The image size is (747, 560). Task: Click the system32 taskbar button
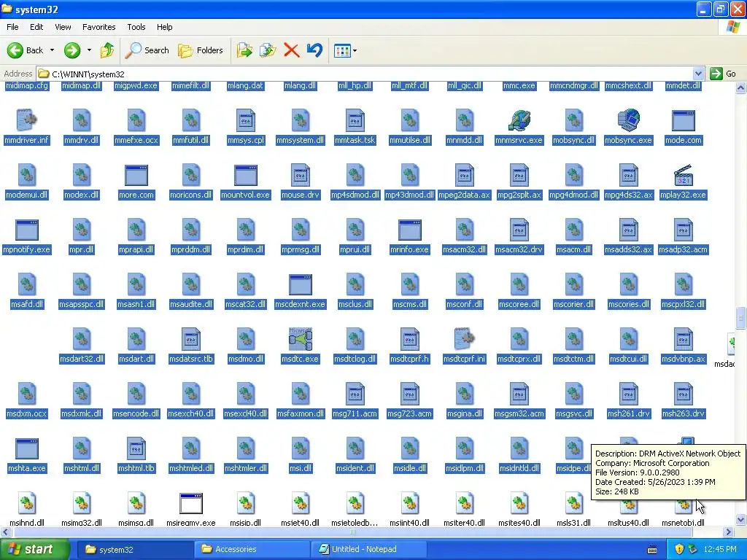[x=134, y=549]
